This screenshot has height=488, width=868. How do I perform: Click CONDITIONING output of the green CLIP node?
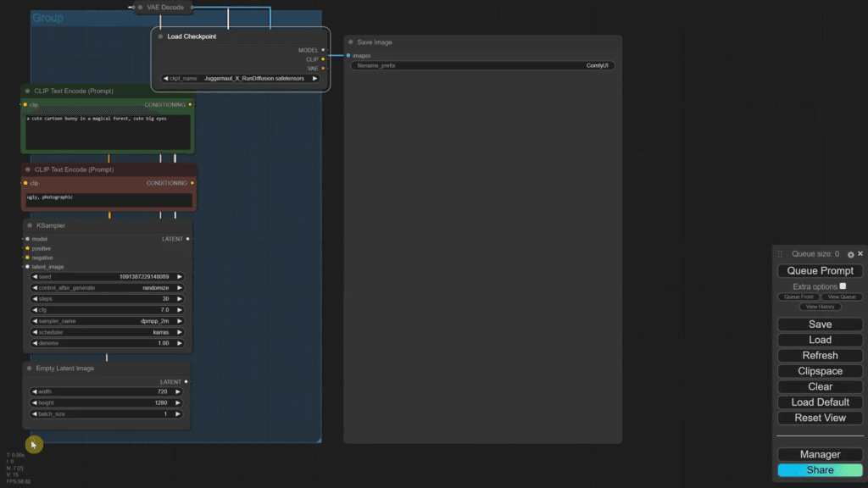(191, 104)
